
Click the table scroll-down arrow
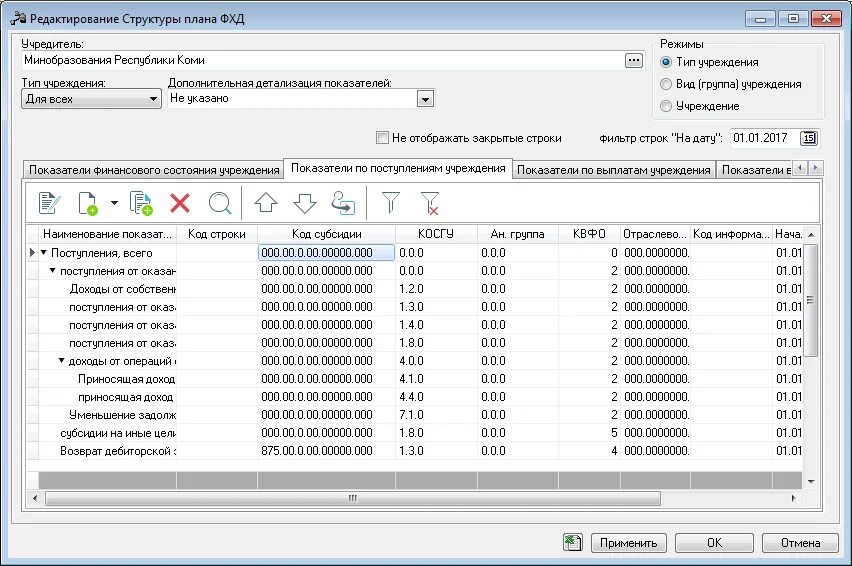(x=811, y=481)
